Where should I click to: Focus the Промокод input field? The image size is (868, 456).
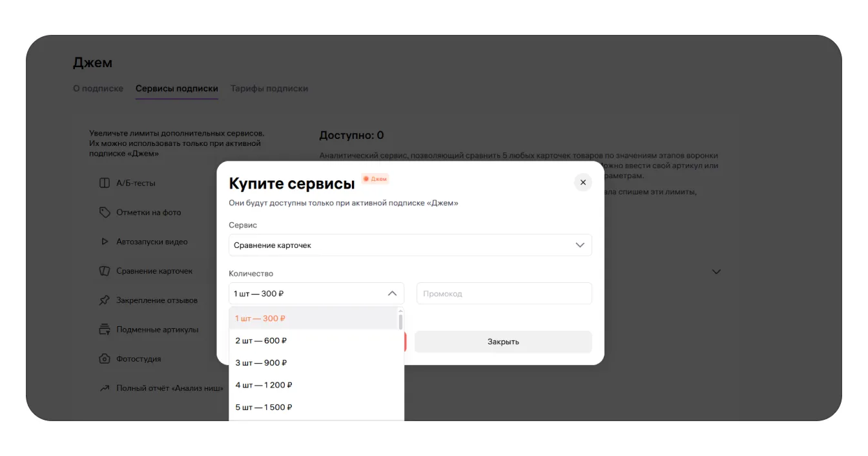504,293
